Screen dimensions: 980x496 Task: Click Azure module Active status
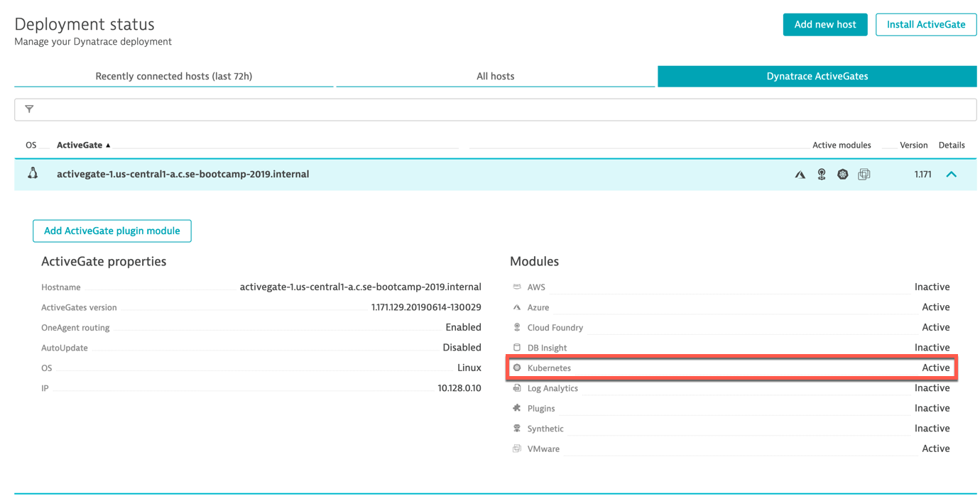tap(936, 307)
